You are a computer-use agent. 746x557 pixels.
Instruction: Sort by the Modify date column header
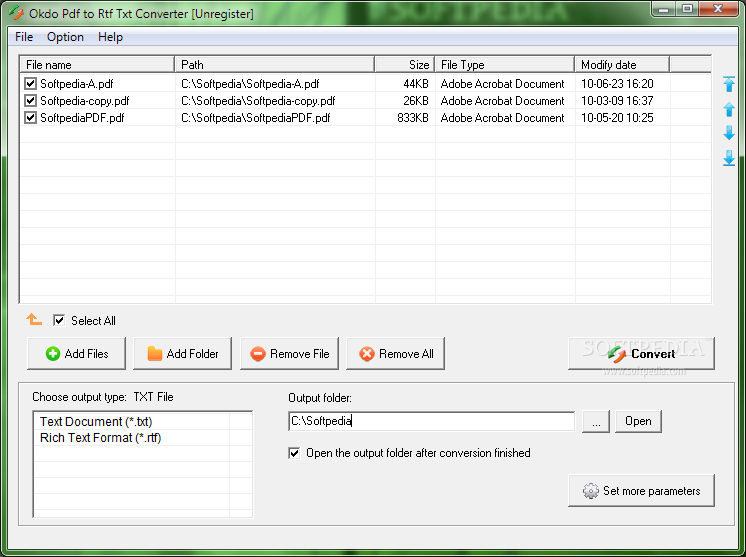[622, 64]
